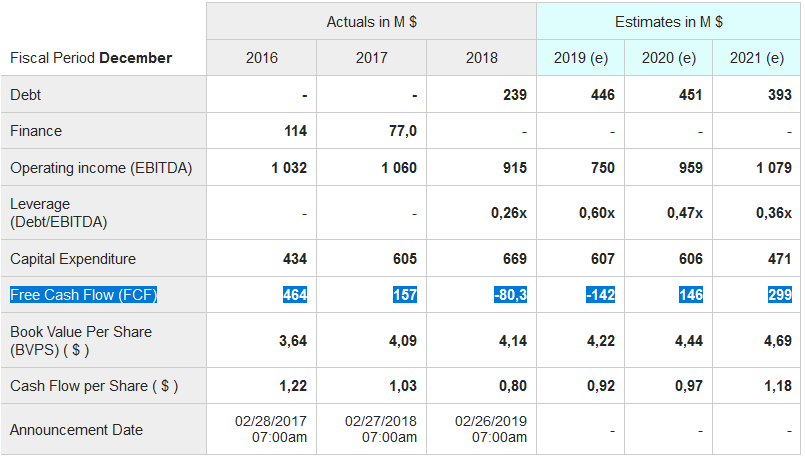Click the Capital Expenditure row label
805x467 pixels.
tap(73, 259)
